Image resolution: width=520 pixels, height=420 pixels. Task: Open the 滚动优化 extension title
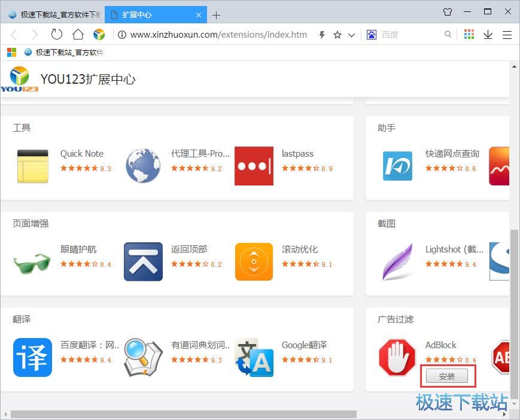300,249
